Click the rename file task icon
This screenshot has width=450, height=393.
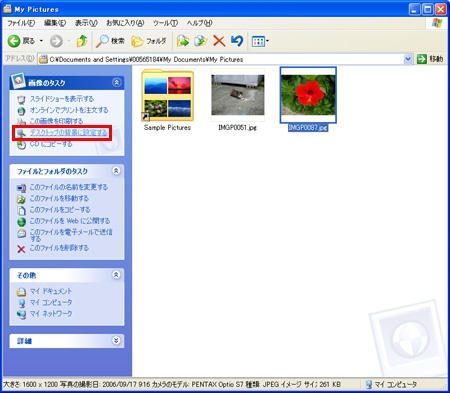tap(21, 188)
